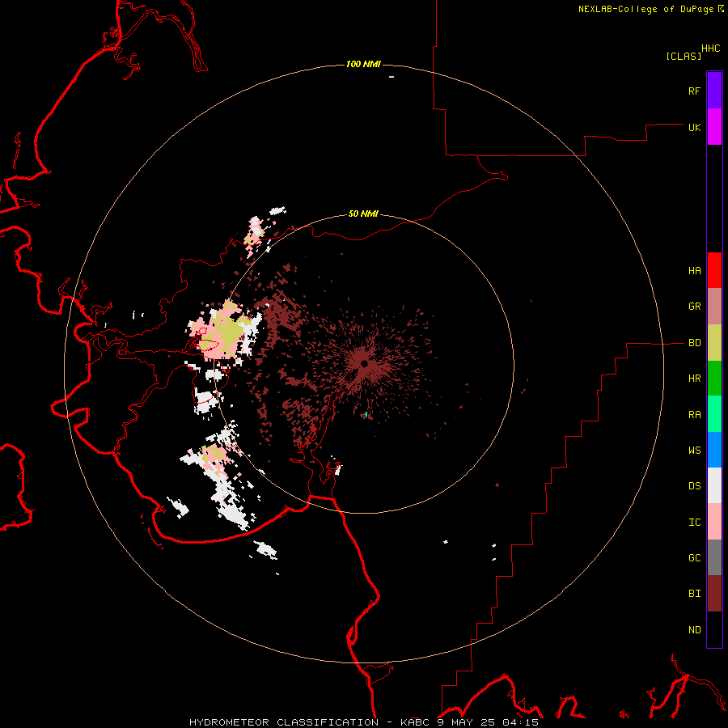Click the blue WS legend swatch
Screen dimensions: 728x728
714,450
